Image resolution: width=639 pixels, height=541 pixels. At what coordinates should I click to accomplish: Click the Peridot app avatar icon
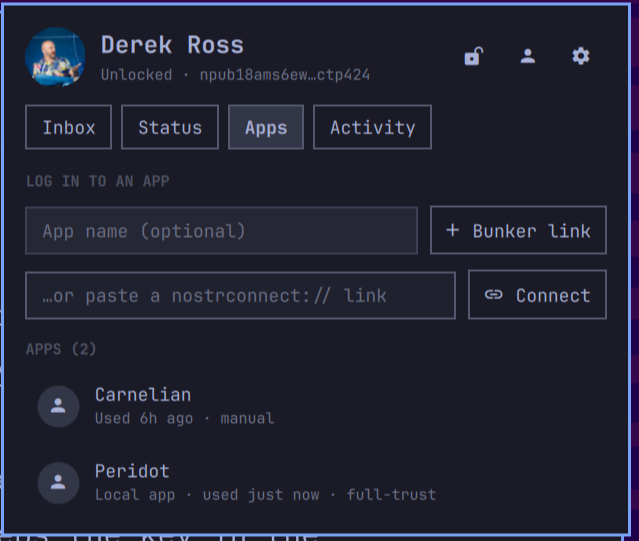[x=58, y=483]
